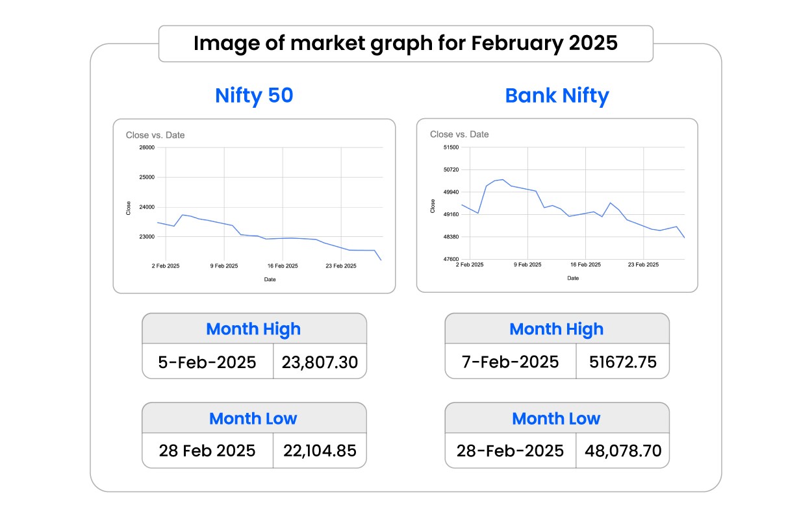Select the Nifty 50 heading
The height and width of the screenshot is (520, 812).
pos(254,96)
